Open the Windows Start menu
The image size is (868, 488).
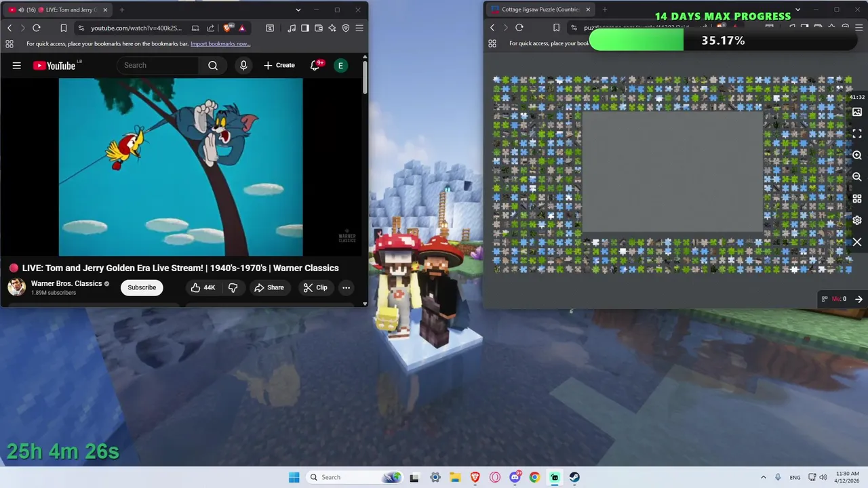294,477
